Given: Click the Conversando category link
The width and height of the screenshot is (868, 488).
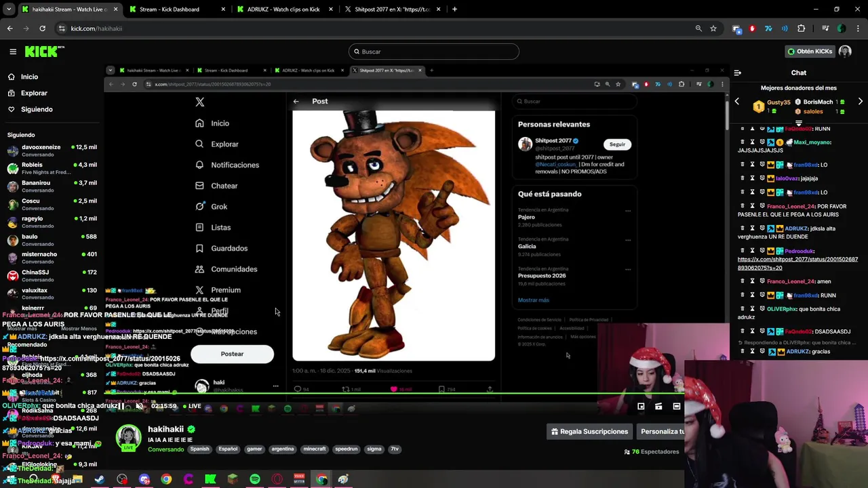Looking at the screenshot, I should [x=165, y=449].
